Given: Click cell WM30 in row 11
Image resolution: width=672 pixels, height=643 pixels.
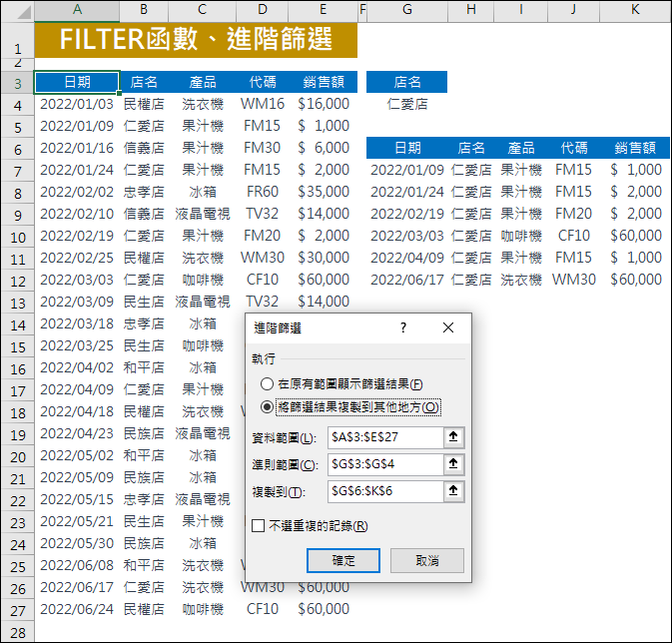Looking at the screenshot, I should [x=263, y=258].
